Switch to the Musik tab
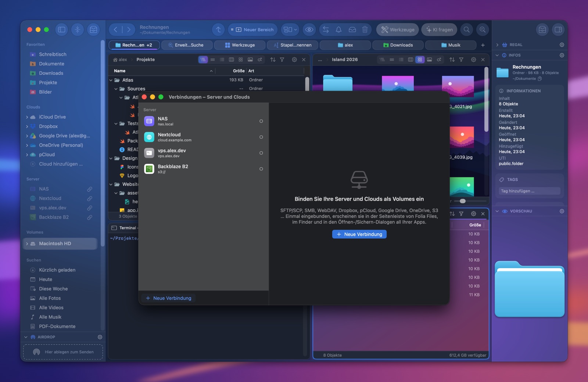This screenshot has height=382, width=588. [451, 45]
